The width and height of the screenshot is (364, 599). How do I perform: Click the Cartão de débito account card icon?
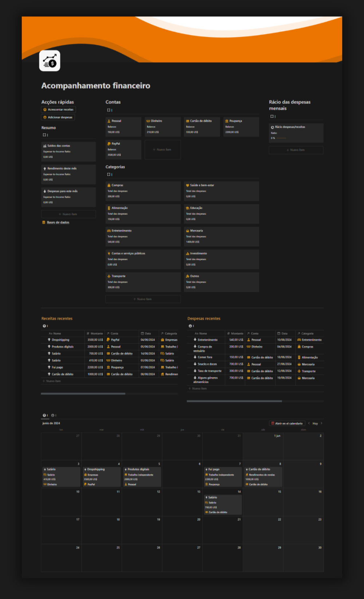click(187, 121)
